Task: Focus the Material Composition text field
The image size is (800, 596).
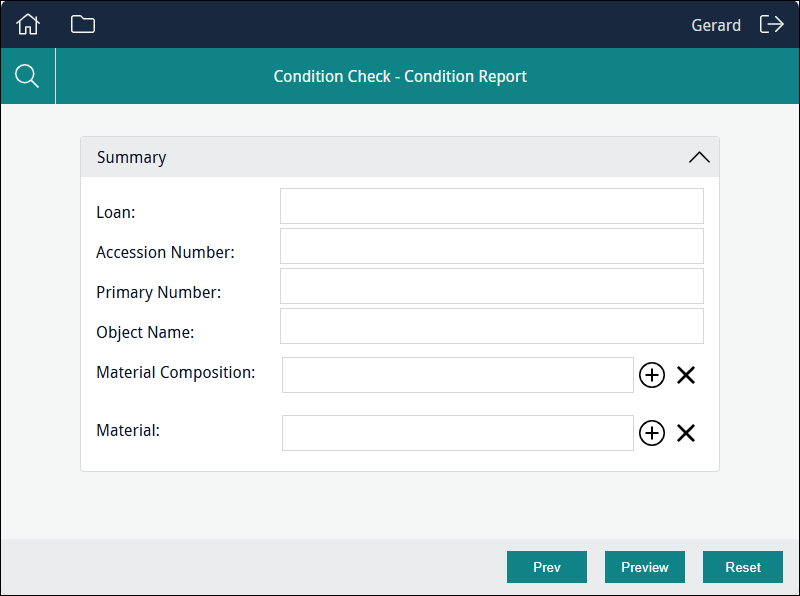Action: pos(457,375)
